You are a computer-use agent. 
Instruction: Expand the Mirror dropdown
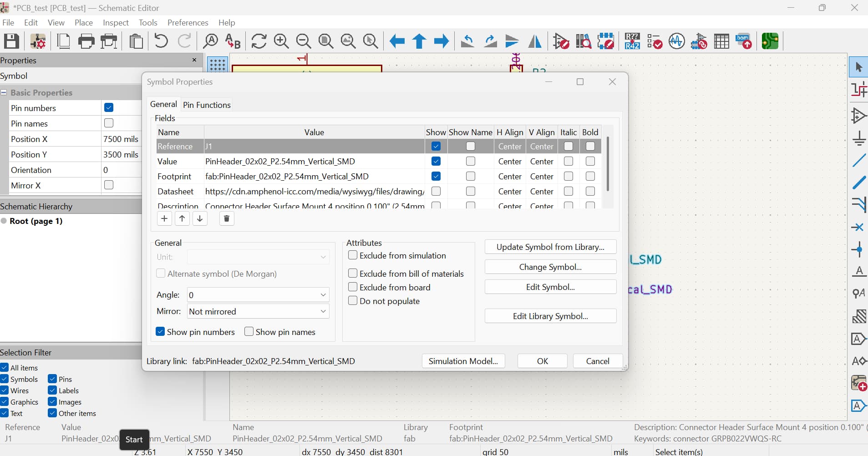258,312
